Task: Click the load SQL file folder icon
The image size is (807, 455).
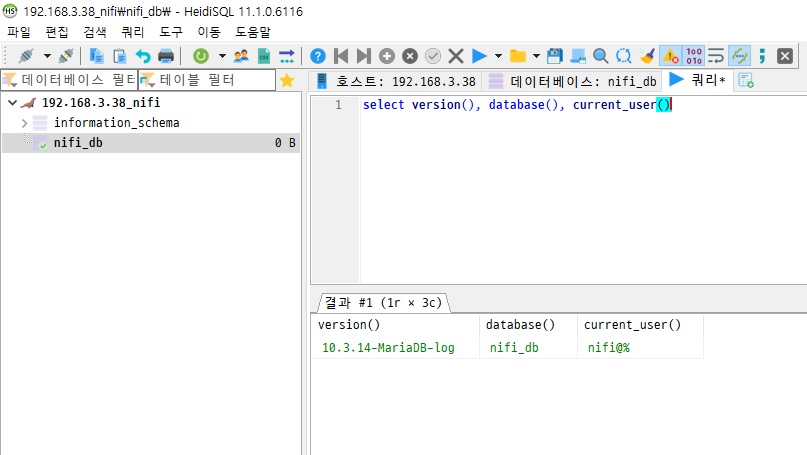Action: (517, 56)
